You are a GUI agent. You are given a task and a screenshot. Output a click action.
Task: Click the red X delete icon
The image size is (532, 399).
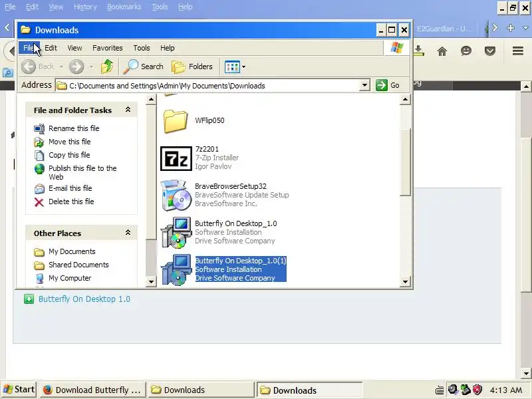(39, 202)
